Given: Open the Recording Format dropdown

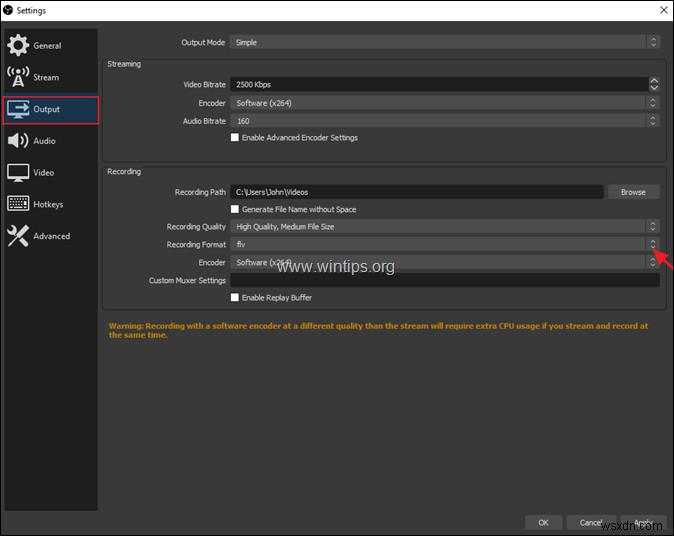Looking at the screenshot, I should [x=444, y=244].
